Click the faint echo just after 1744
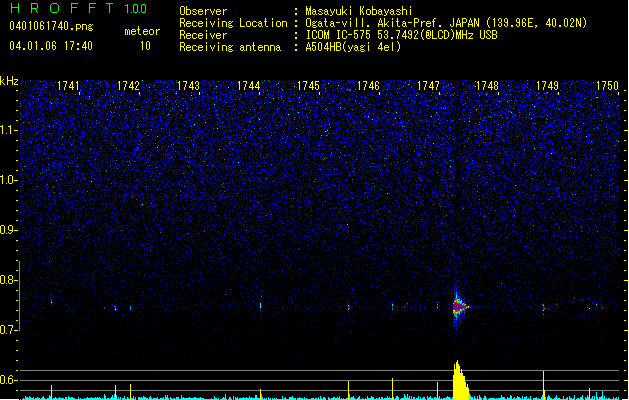The height and width of the screenshot is (400, 629). point(261,305)
